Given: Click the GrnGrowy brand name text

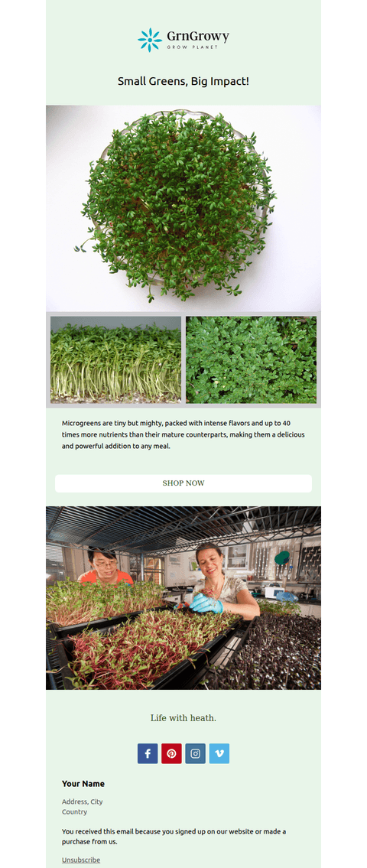Looking at the screenshot, I should click(197, 37).
